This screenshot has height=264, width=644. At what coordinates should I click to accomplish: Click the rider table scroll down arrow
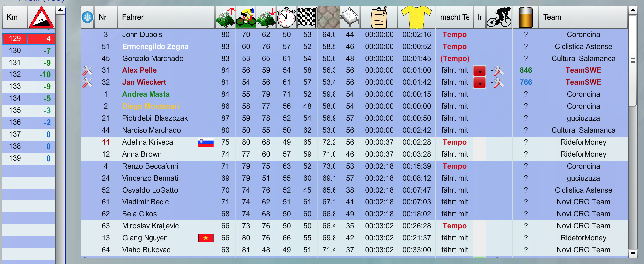click(x=633, y=254)
